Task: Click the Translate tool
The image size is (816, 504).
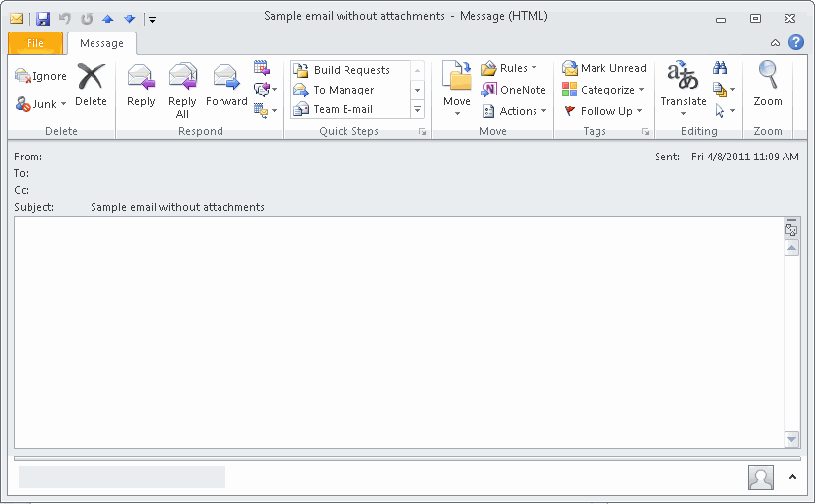Action: 683,89
